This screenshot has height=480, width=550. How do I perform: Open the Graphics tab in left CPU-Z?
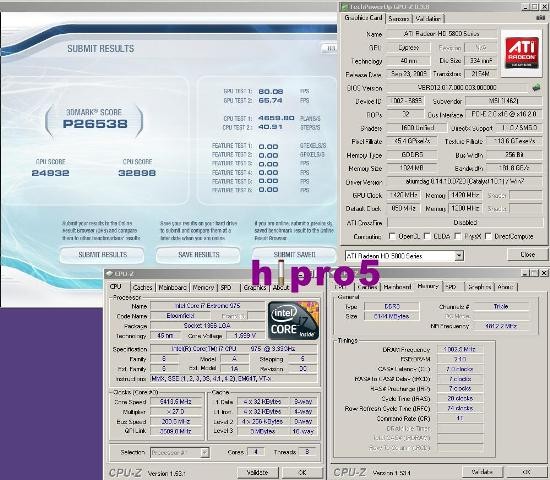[255, 287]
